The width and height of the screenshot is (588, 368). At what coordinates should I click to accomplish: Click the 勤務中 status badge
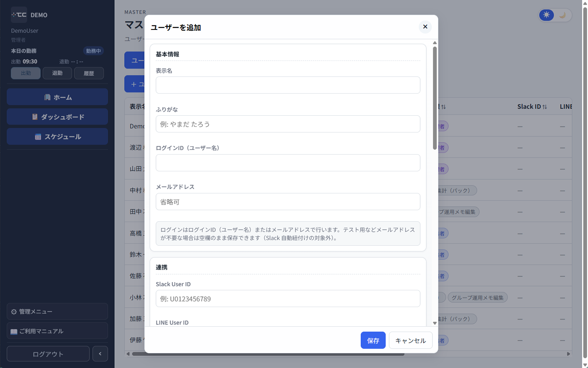click(94, 51)
